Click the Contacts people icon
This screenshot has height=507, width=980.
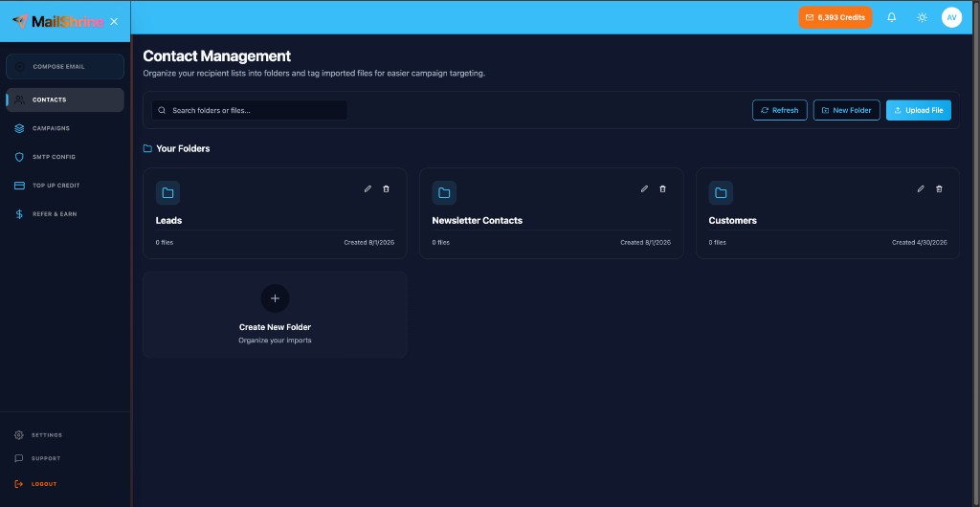coord(19,99)
